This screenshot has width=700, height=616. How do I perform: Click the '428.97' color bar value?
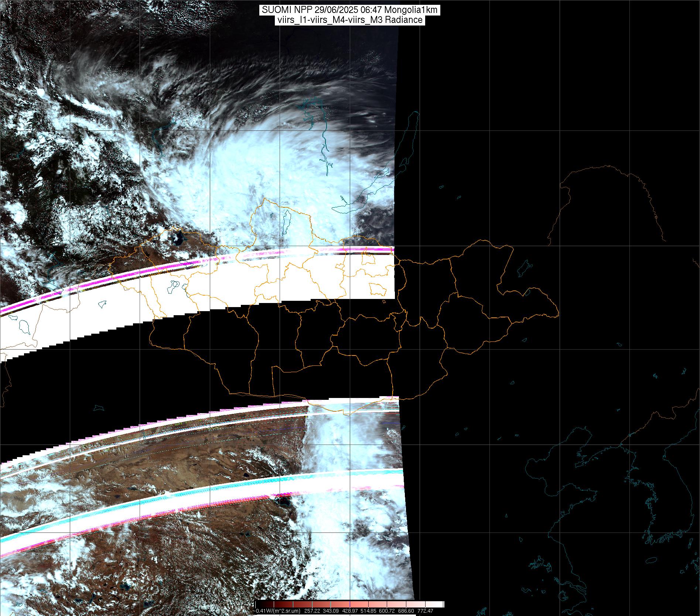point(350,611)
